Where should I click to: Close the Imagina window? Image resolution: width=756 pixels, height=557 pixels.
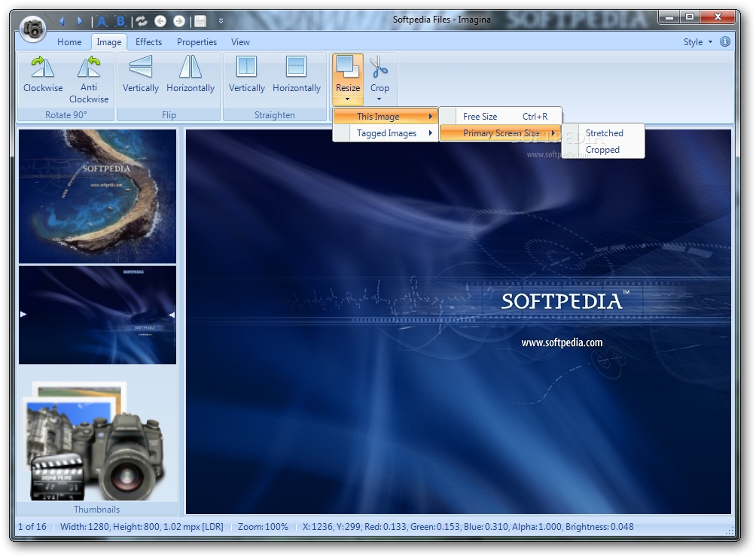pos(718,17)
